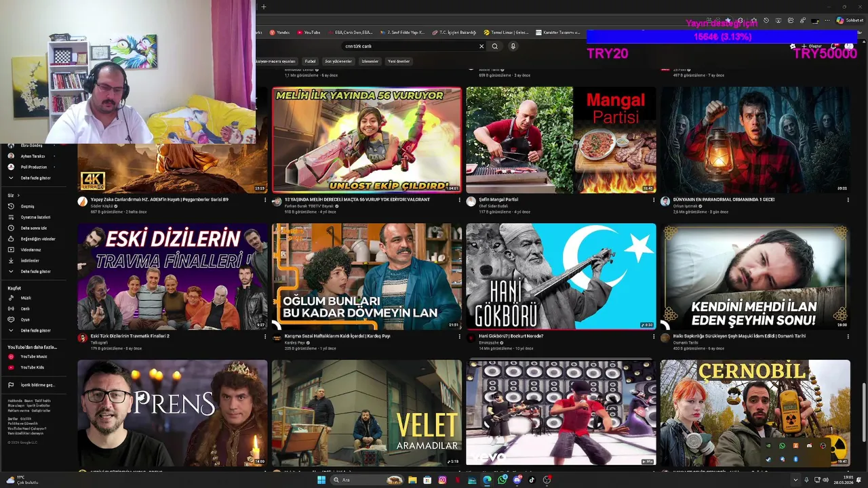This screenshot has width=868, height=488.
Task: Click Sohbet et Copilot button
Action: (850, 20)
